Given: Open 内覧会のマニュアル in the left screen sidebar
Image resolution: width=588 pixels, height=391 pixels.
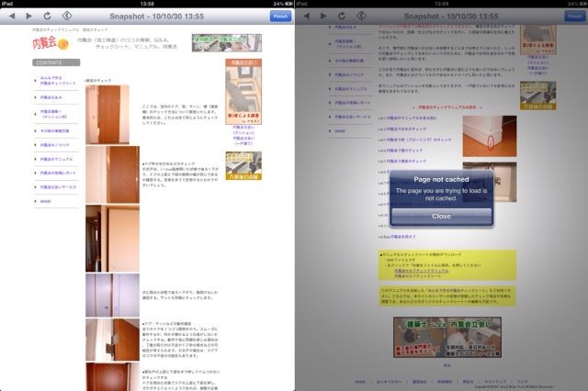Looking at the screenshot, I should [x=57, y=159].
